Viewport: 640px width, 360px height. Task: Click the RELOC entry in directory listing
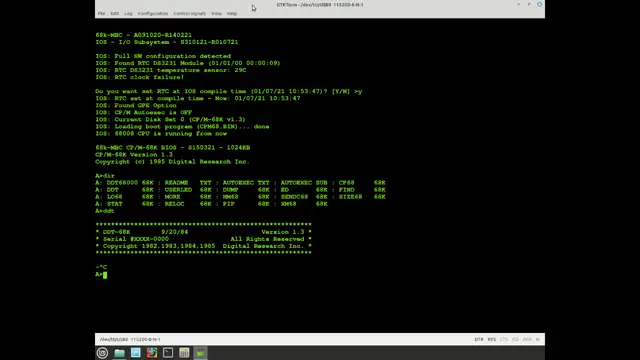coord(188,204)
